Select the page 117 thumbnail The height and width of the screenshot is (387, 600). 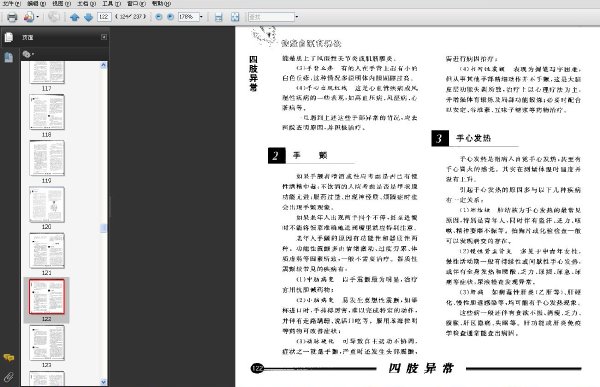click(47, 73)
